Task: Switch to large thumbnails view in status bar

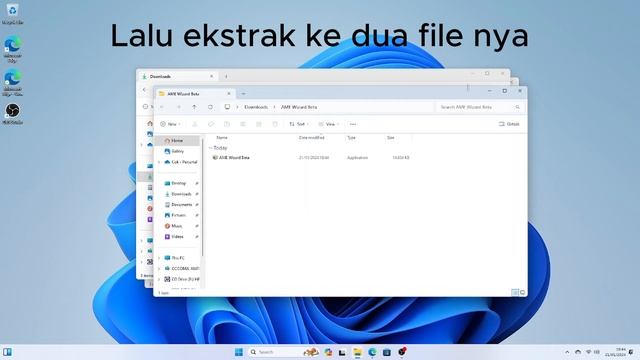Action: 522,292
